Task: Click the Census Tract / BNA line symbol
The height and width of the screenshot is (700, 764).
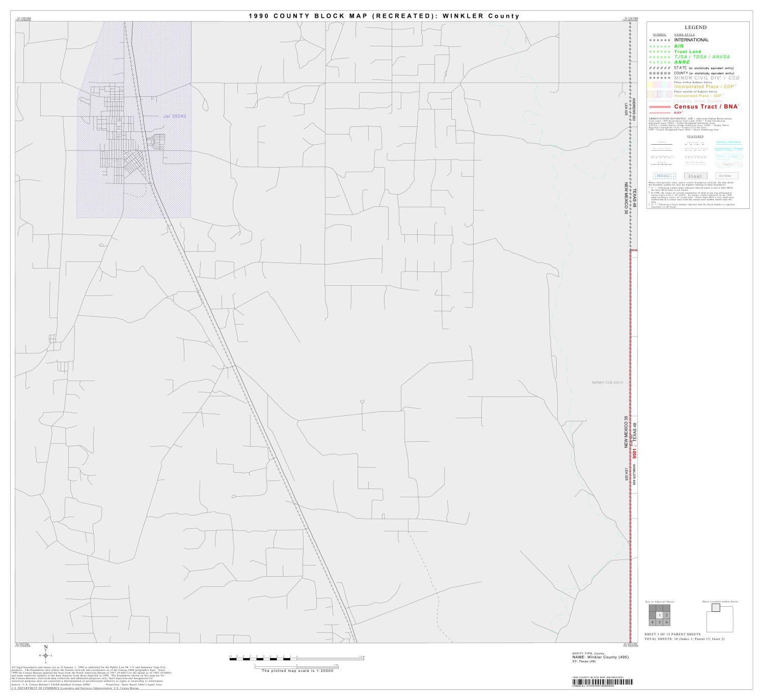Action: pyautogui.click(x=660, y=107)
